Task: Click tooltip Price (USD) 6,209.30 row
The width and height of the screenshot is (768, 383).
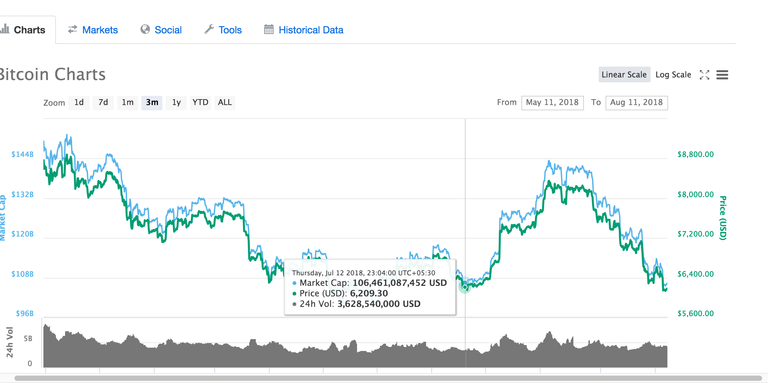Action: click(x=340, y=293)
